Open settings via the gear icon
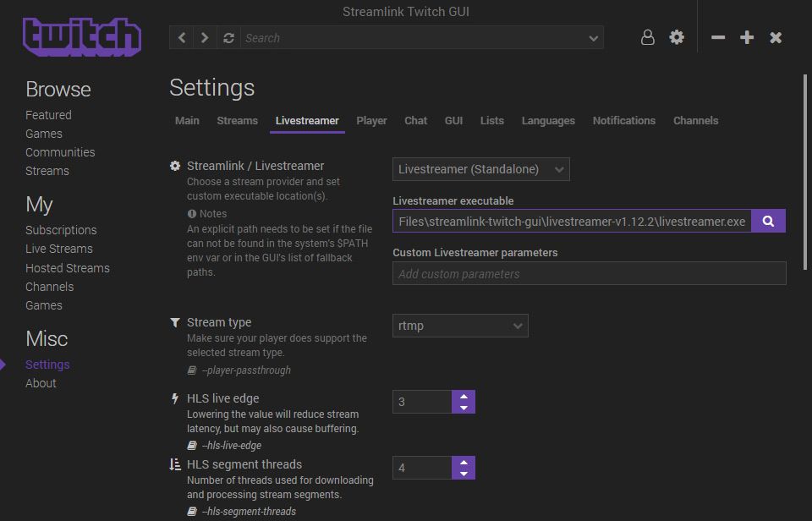Screen dimensions: 812x521 point(677,37)
